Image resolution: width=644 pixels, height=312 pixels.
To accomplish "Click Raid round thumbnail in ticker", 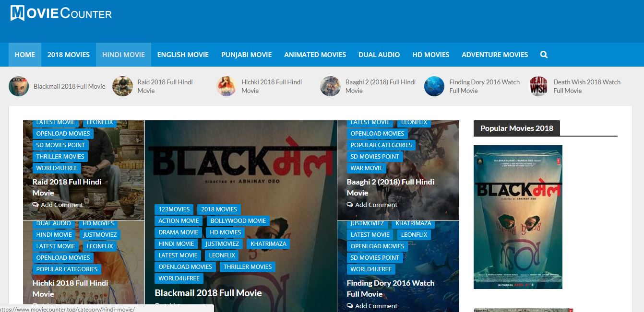I will (x=122, y=86).
